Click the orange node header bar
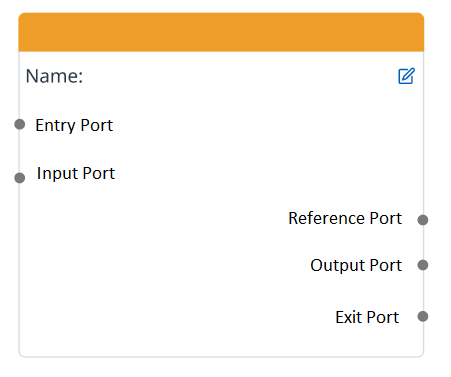The width and height of the screenshot is (451, 377). click(x=221, y=32)
